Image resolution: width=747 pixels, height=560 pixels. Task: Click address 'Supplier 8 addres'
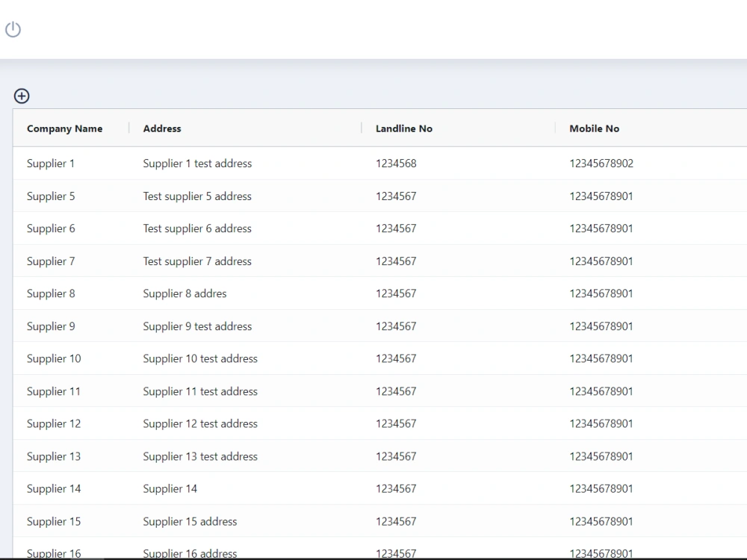[185, 293]
